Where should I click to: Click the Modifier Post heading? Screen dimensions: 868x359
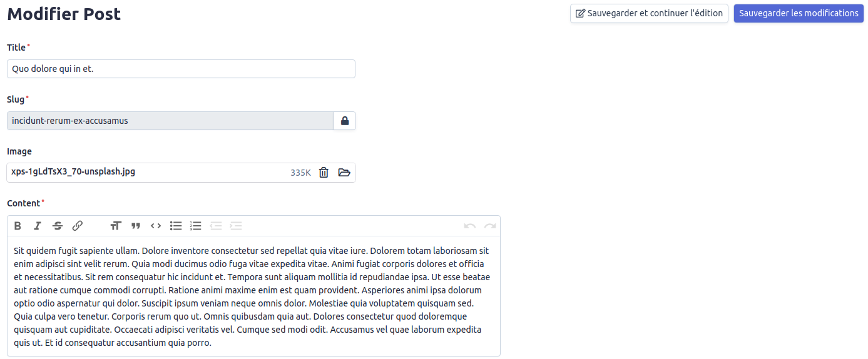coord(64,14)
